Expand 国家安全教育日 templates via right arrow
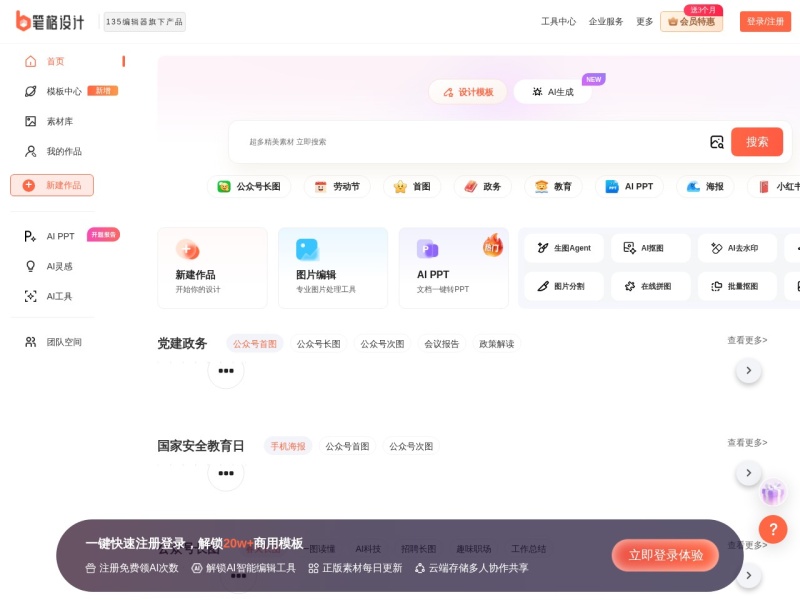The image size is (800, 600). coord(749,472)
